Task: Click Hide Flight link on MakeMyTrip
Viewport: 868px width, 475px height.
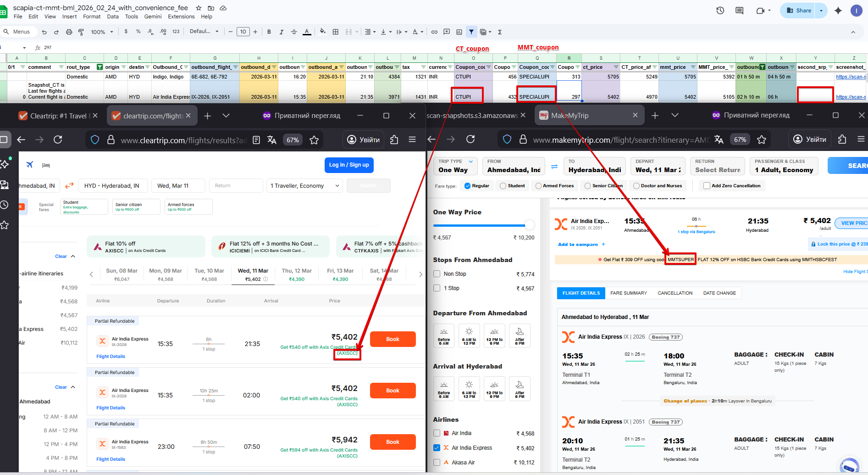Action: (x=855, y=272)
